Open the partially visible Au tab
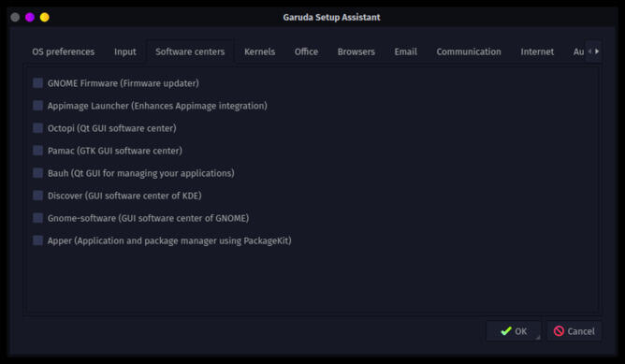Image resolution: width=625 pixels, height=364 pixels. pyautogui.click(x=578, y=51)
